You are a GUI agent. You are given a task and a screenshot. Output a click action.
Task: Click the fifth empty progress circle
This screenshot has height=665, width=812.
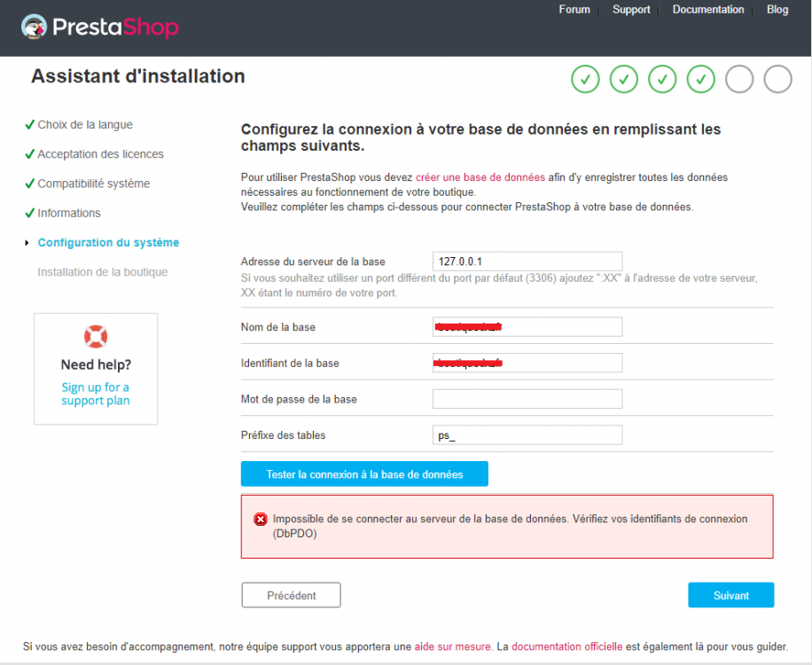click(738, 79)
